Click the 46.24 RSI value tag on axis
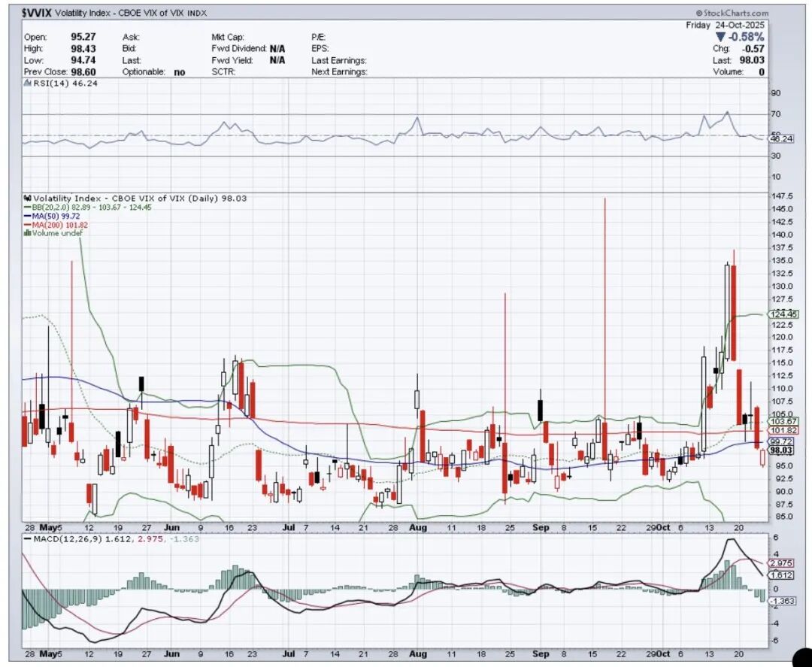Viewport: 812px width, 667px height. tap(782, 139)
